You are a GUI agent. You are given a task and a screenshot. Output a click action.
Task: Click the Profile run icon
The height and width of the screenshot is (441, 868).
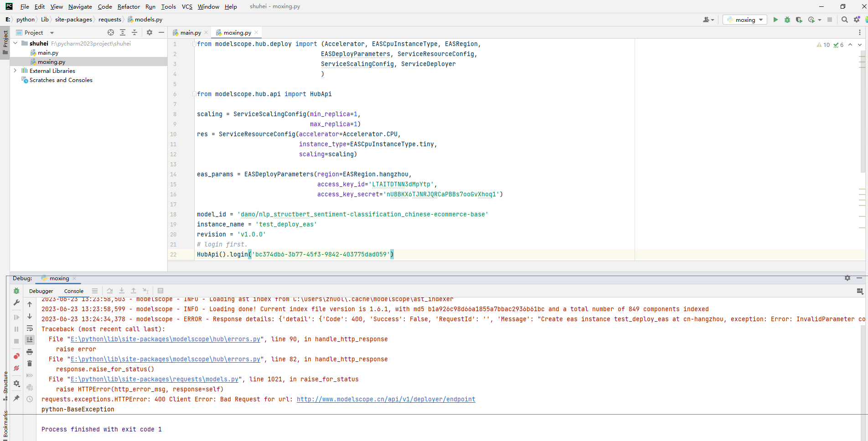coord(811,20)
